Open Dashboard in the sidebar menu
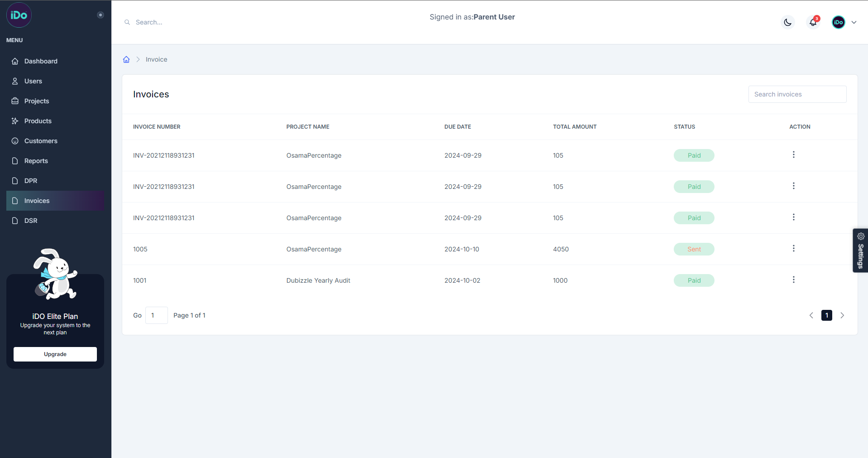868x458 pixels. click(41, 61)
